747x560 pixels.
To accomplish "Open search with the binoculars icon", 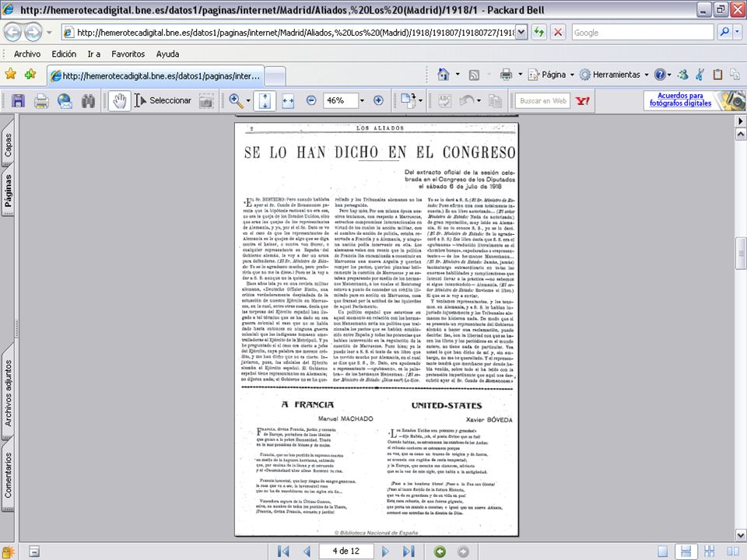I will (88, 100).
